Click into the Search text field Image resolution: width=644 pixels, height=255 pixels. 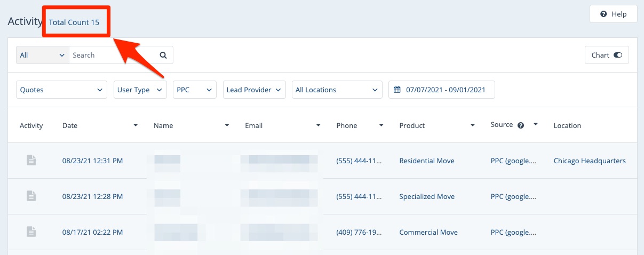(112, 55)
